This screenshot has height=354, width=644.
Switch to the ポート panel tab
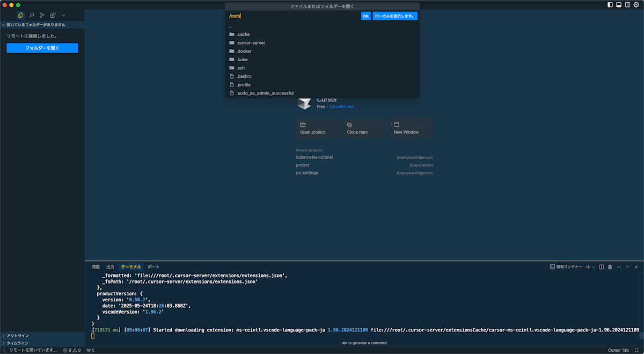(153, 267)
